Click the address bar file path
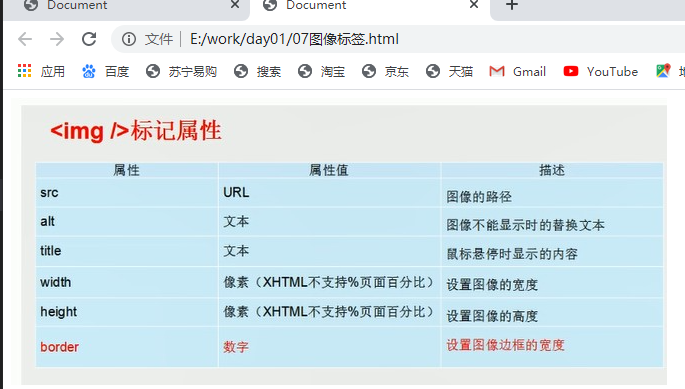This screenshot has height=389, width=685. click(x=294, y=39)
